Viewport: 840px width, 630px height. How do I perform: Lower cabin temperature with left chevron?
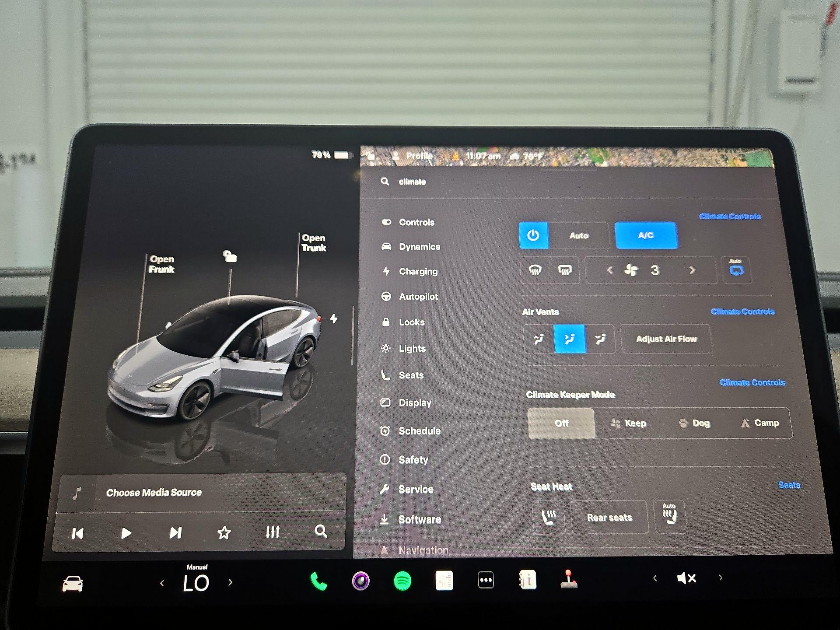(x=162, y=583)
